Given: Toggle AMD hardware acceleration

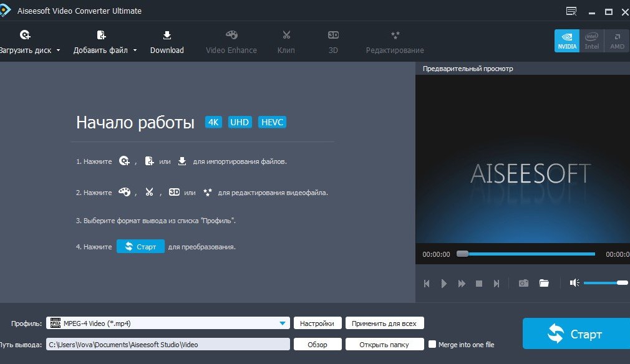Looking at the screenshot, I should click(617, 41).
